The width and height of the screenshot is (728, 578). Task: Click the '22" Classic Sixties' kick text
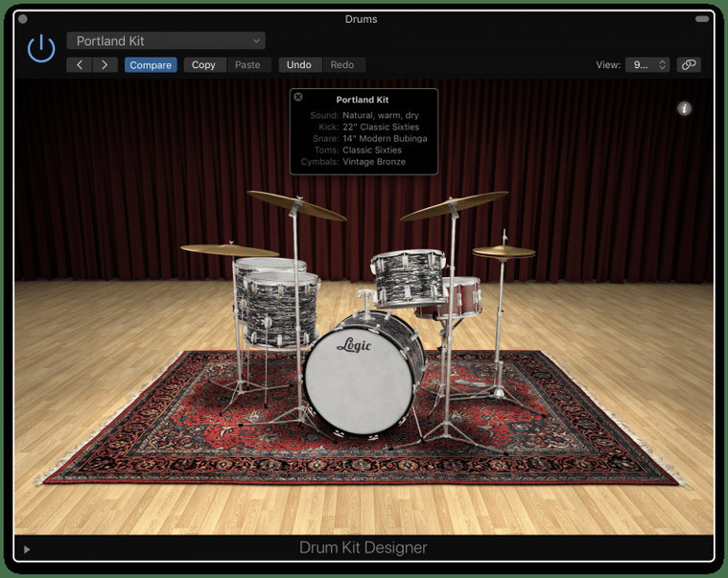point(381,127)
